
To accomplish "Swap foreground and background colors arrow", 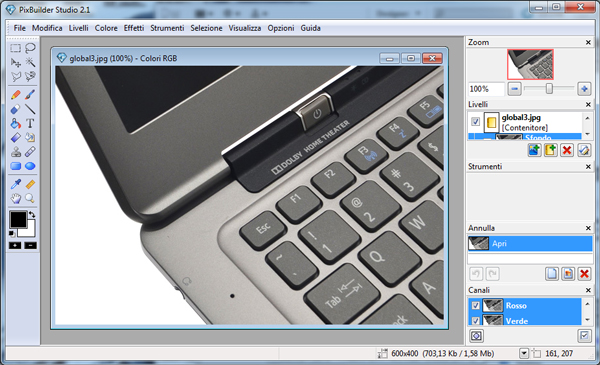I will pos(32,215).
